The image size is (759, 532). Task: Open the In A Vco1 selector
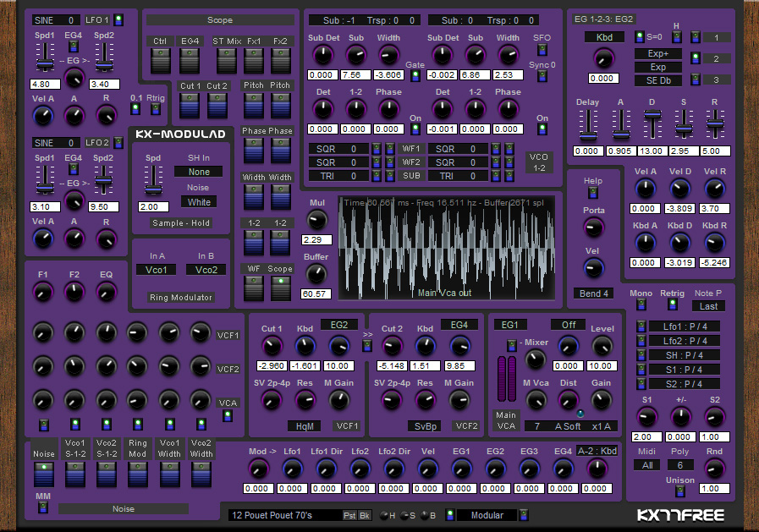[x=156, y=270]
